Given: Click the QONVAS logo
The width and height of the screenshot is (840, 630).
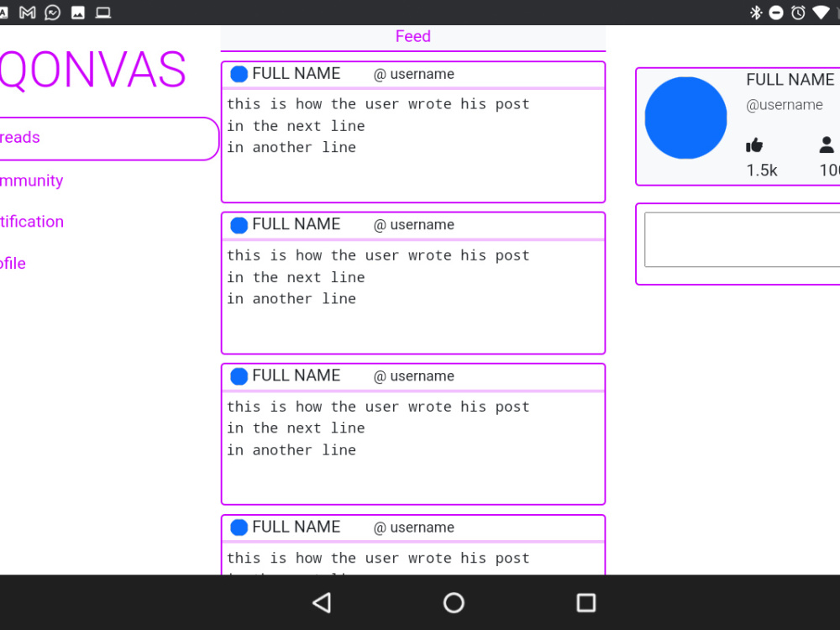Looking at the screenshot, I should coord(92,70).
